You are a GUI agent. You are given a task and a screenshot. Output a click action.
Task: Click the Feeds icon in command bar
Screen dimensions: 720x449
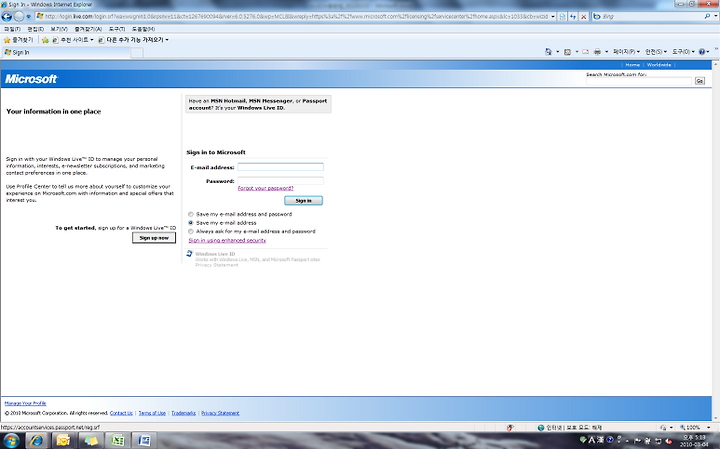click(x=568, y=52)
